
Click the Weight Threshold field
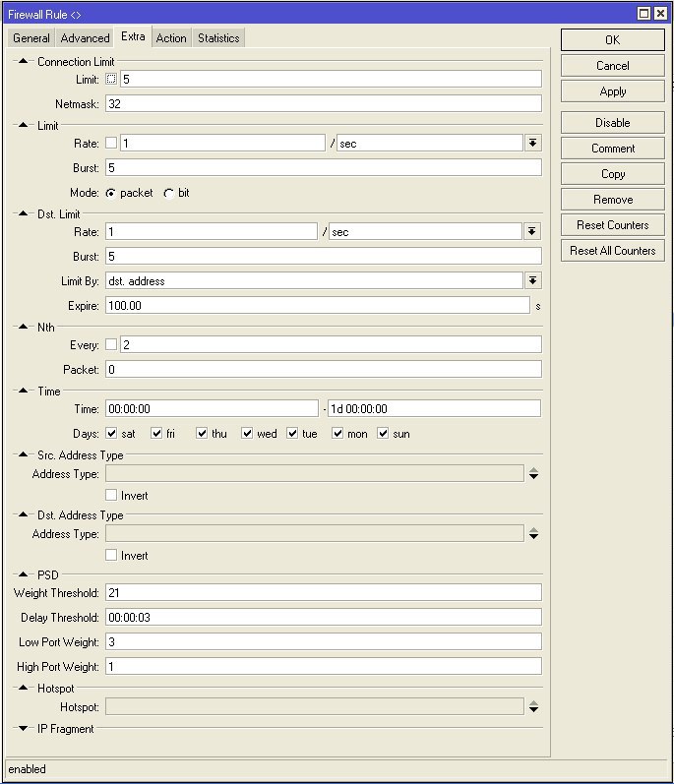pyautogui.click(x=324, y=593)
